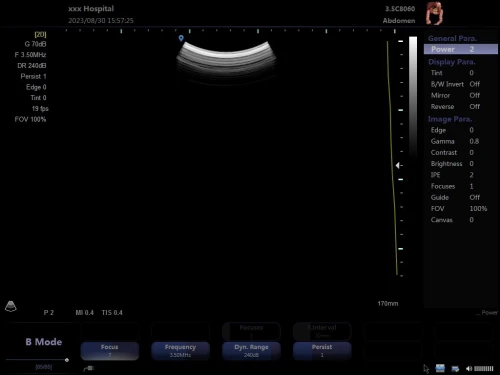Click the dimmed F.Interval soft-key

322,331
